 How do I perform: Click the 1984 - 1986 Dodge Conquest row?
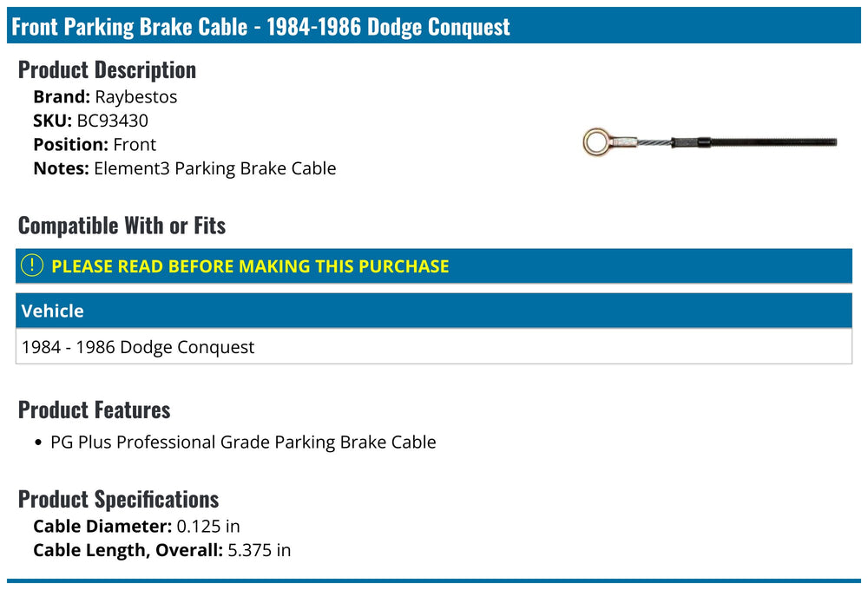433,347
